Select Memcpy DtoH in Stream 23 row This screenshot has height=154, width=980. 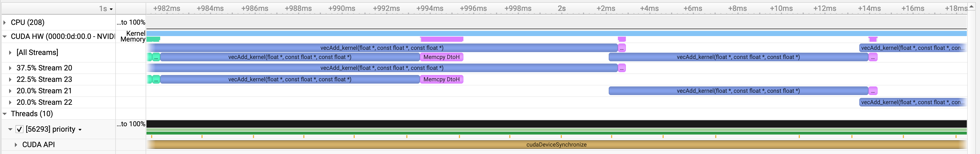pyautogui.click(x=441, y=80)
